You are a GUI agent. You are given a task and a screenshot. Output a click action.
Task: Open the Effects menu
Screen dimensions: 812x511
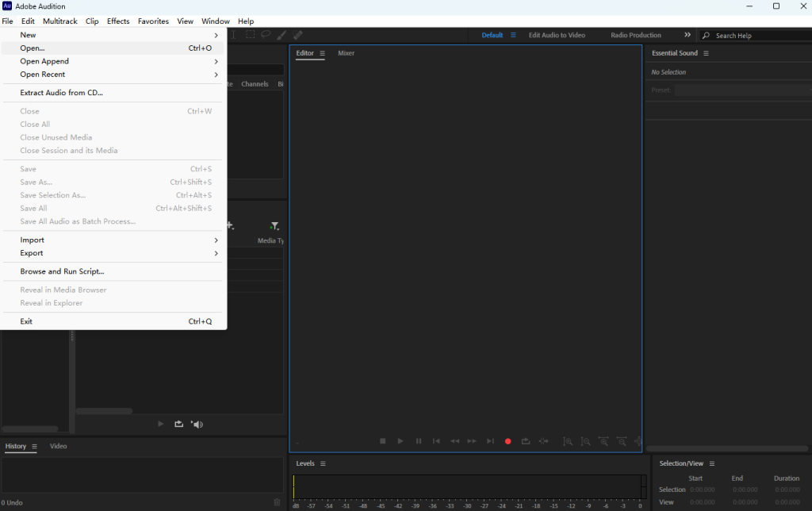click(x=118, y=21)
